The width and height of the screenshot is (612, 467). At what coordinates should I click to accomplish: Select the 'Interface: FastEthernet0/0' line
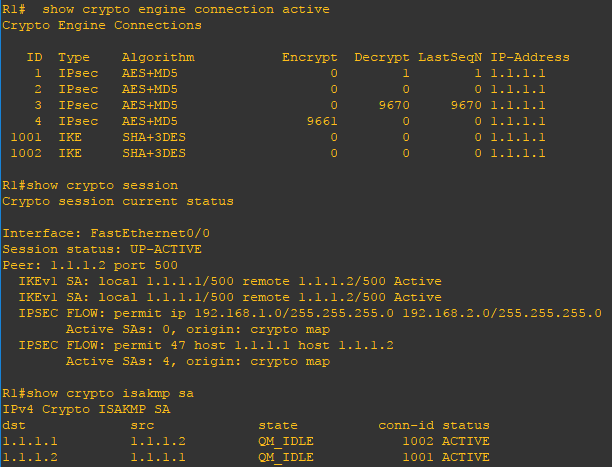pos(106,234)
